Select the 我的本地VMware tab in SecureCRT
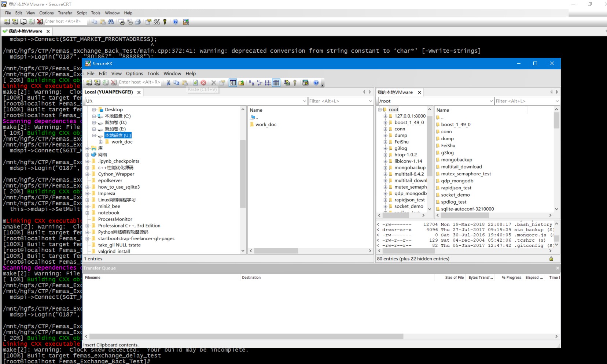The image size is (607, 364). (25, 31)
